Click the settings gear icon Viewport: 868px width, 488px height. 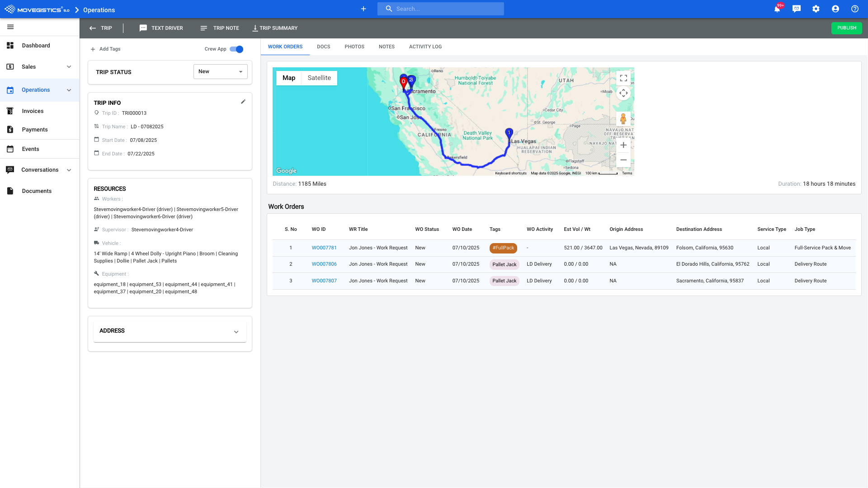pyautogui.click(x=816, y=9)
